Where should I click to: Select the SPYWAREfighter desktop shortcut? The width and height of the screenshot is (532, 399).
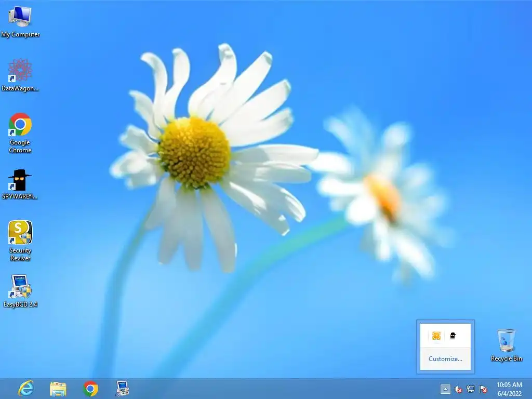[20, 184]
